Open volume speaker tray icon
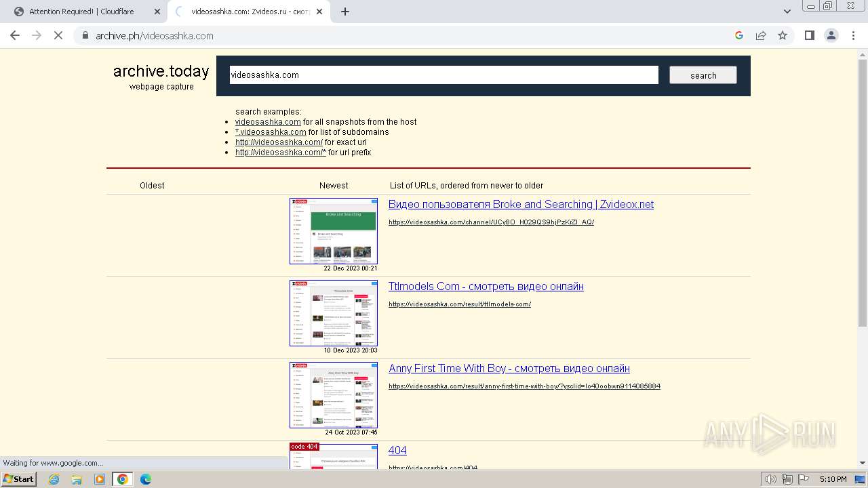 [770, 479]
